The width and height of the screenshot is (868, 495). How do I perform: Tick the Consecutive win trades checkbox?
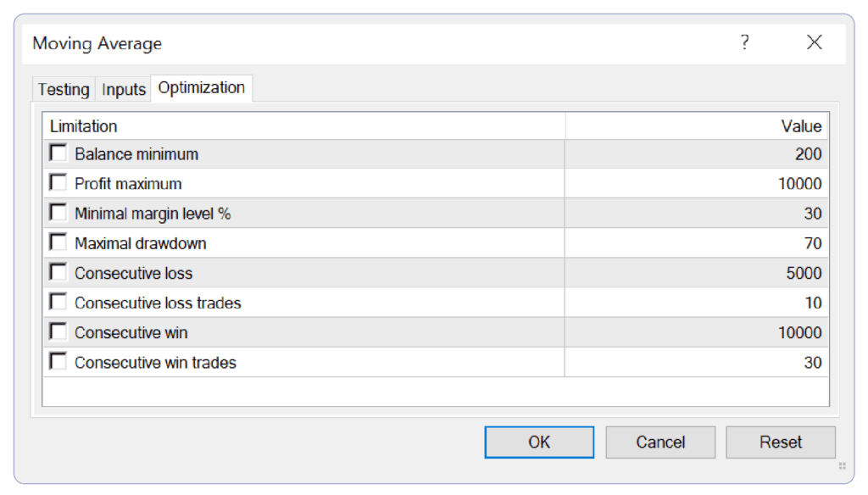pos(58,362)
